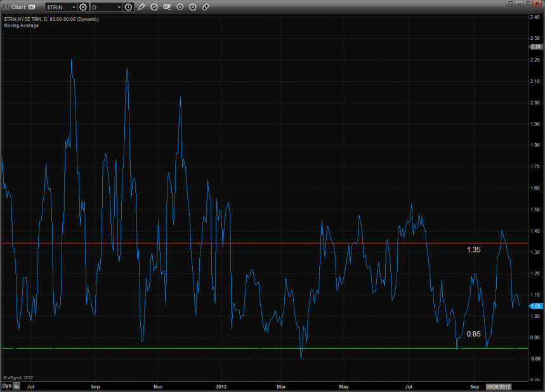Viewport: 545px width, 392px height.
Task: Select the pencil drawing tool
Action: 141,7
